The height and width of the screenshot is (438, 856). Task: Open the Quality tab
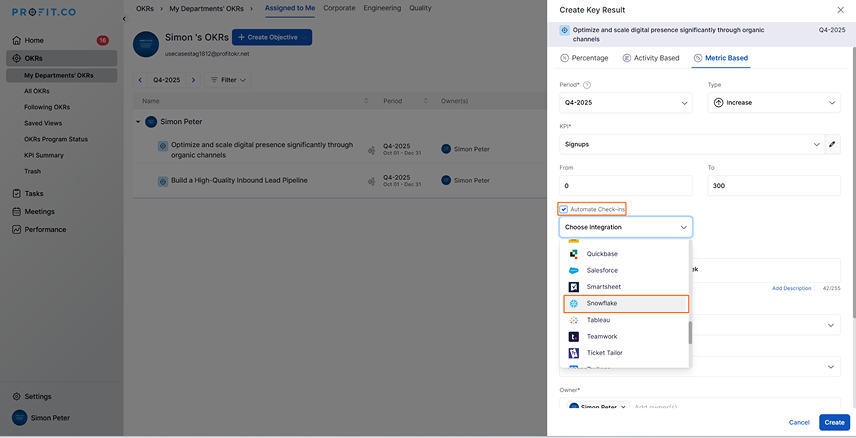click(x=420, y=8)
